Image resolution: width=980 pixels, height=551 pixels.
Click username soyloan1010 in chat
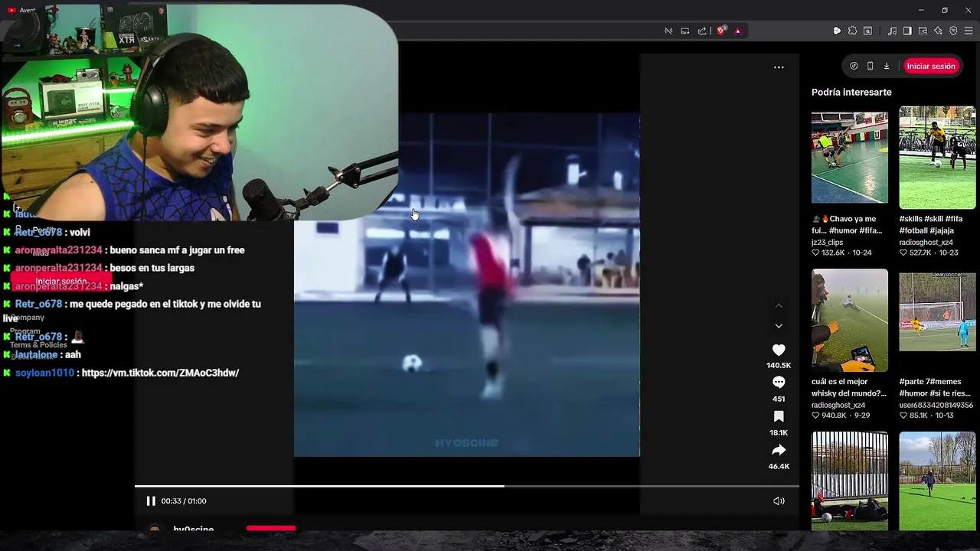(x=44, y=373)
